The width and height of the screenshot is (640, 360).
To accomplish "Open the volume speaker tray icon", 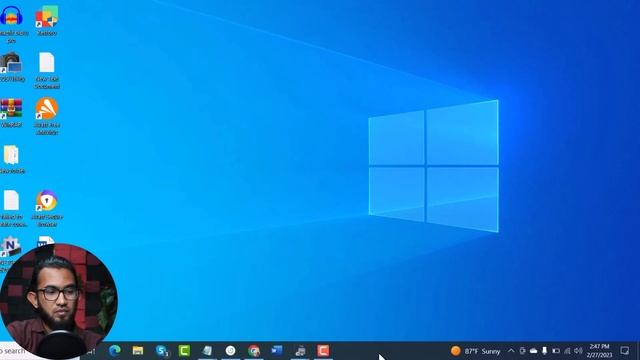I will tap(578, 351).
